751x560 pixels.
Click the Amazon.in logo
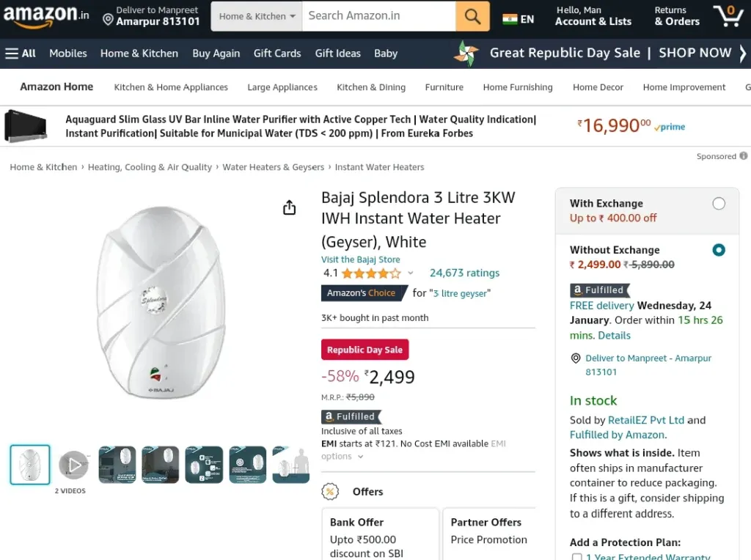46,16
